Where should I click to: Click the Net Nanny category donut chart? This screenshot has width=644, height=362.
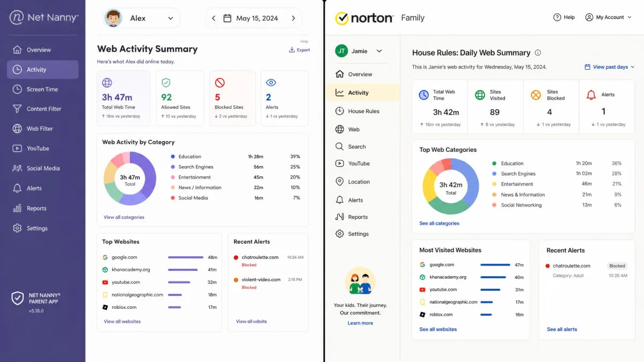pos(130,178)
